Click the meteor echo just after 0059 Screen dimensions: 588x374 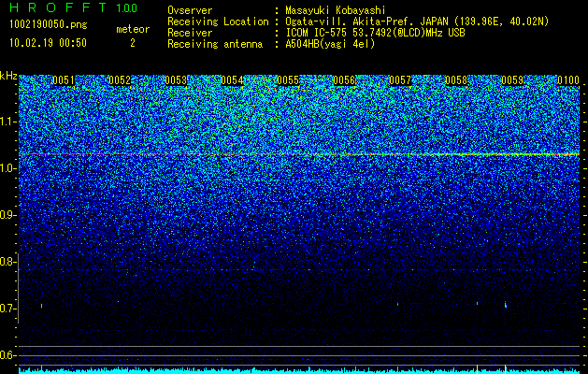506,305
